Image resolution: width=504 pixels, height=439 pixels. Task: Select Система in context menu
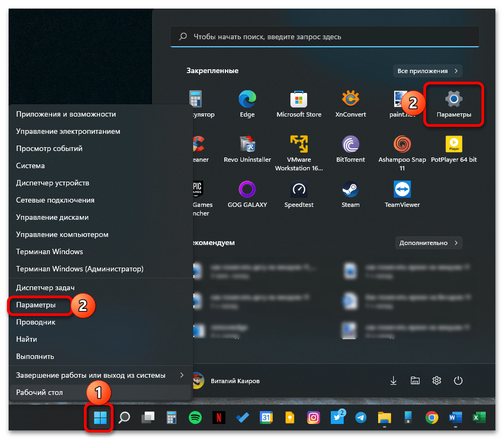[101, 165]
